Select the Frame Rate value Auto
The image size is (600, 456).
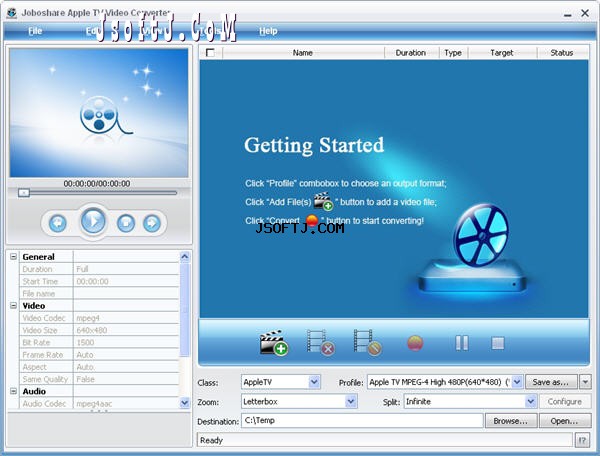tap(126, 355)
